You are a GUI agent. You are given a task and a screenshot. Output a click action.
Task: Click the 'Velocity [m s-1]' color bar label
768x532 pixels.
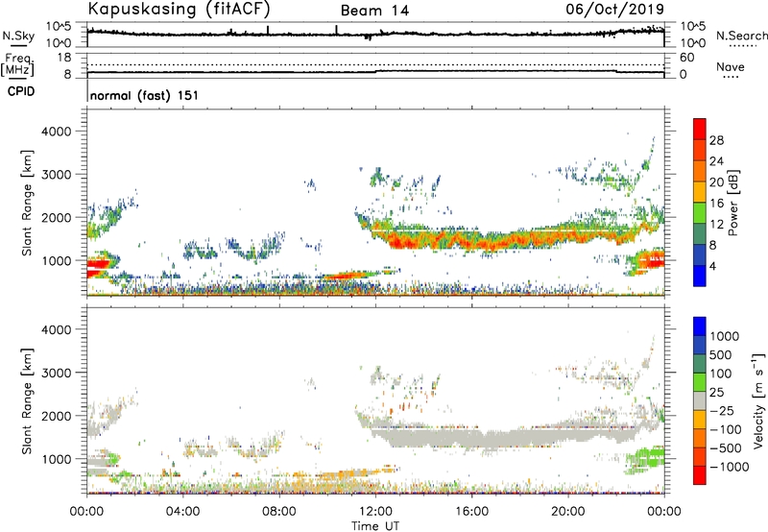(758, 400)
